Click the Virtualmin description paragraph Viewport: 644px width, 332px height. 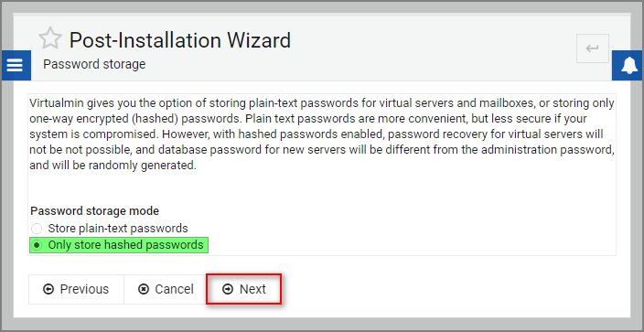(x=322, y=134)
